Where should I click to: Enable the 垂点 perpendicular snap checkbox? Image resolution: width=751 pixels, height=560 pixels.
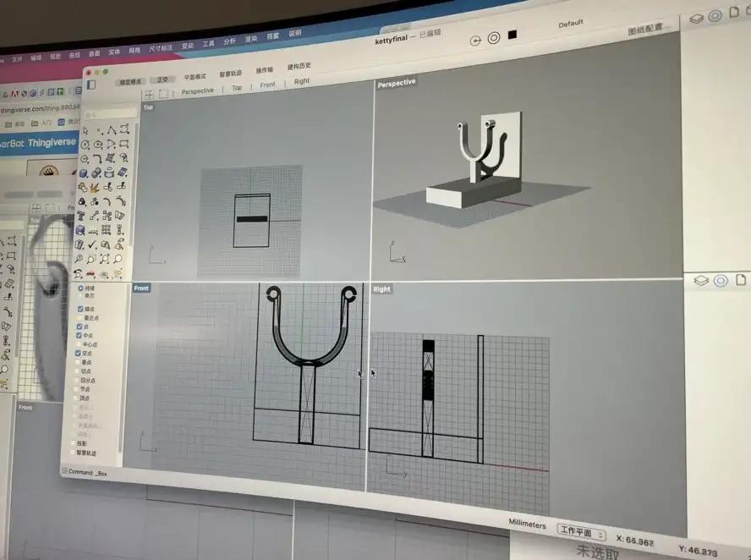[x=77, y=362]
